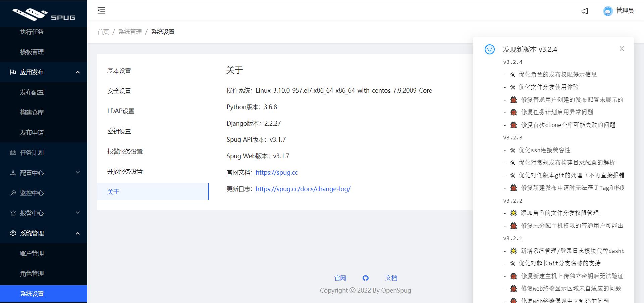Open 角色管理 in the sidebar
Image resolution: width=644 pixels, height=303 pixels.
(44, 273)
